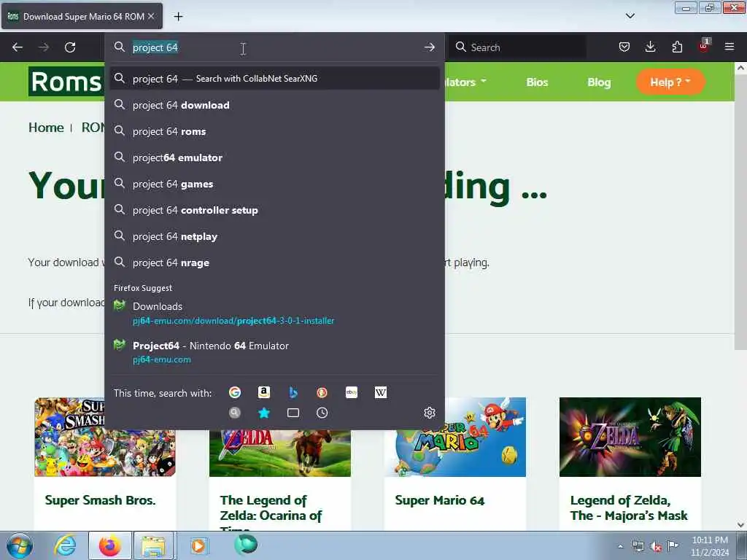Open the Pocket save icon

tap(624, 47)
